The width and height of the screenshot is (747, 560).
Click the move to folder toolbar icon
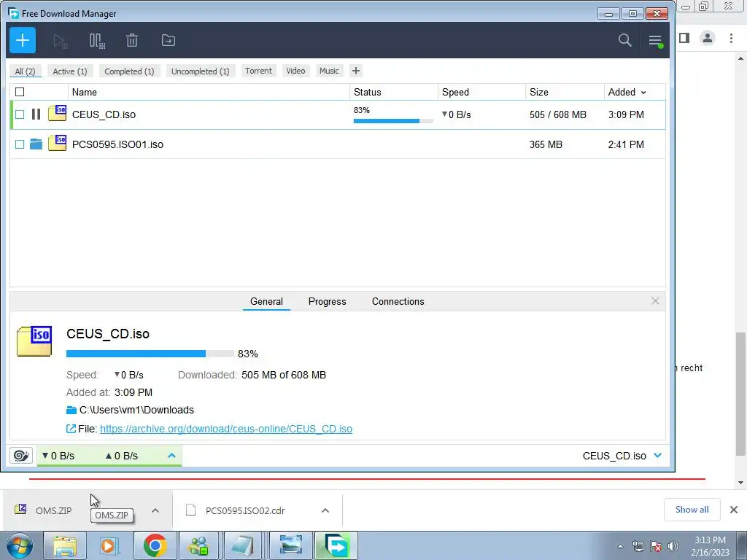[x=169, y=41]
